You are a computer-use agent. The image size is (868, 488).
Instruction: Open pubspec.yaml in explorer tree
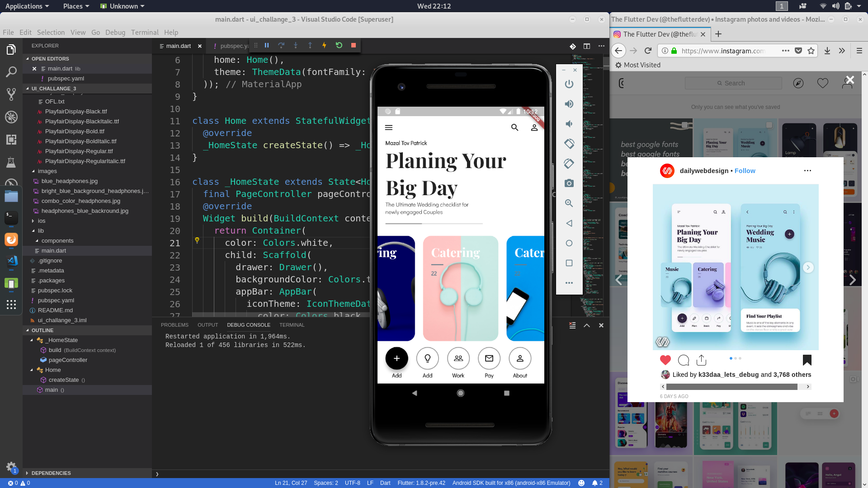tap(56, 300)
